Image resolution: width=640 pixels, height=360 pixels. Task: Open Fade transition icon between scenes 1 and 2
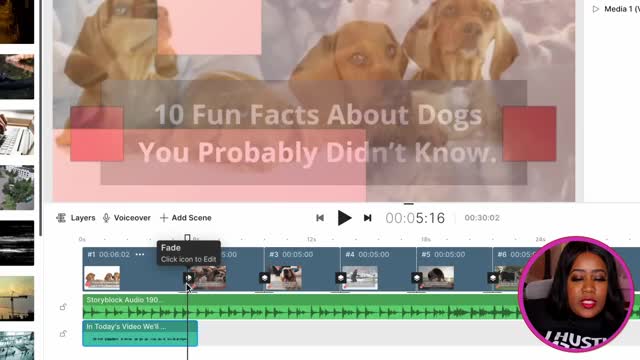coord(189,278)
